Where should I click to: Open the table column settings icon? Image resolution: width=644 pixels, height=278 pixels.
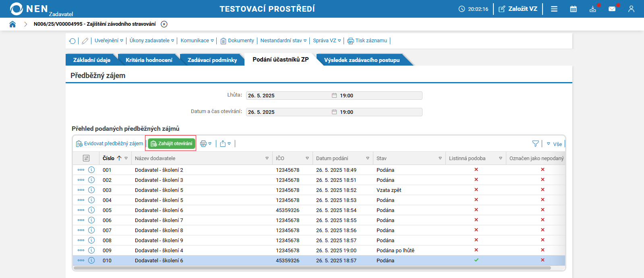[x=86, y=158]
